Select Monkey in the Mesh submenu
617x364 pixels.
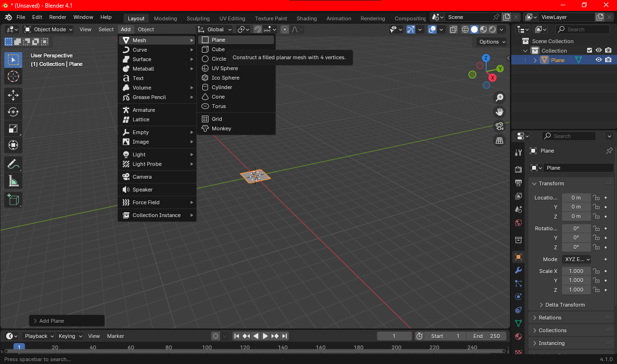coord(236,128)
